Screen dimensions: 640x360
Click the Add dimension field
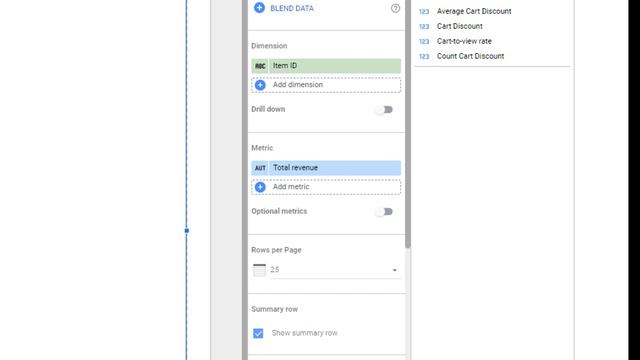(x=326, y=85)
